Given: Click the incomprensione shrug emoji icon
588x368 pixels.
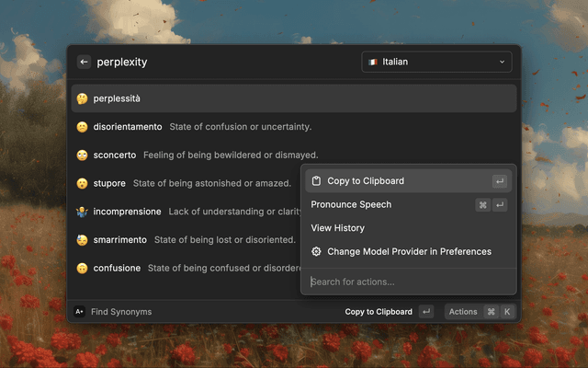Looking at the screenshot, I should tap(82, 212).
